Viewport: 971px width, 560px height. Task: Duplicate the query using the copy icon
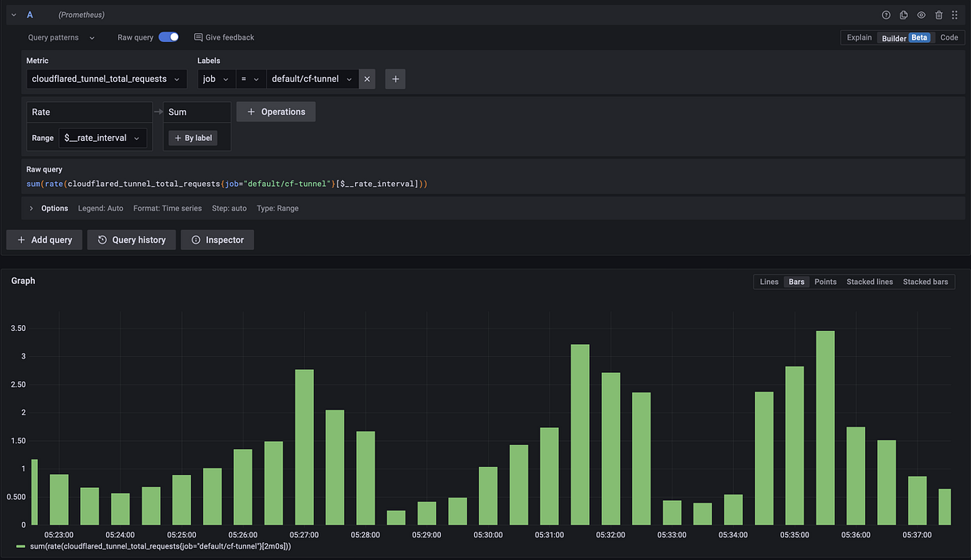point(903,15)
